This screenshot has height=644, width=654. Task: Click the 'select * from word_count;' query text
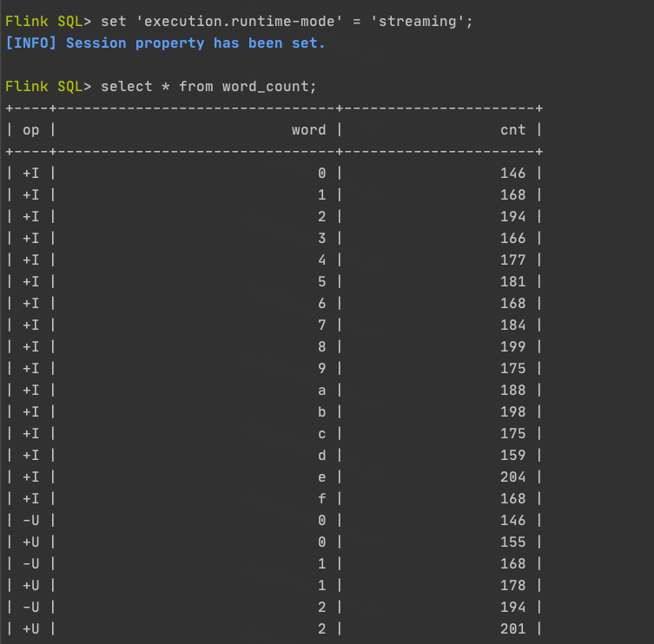(208, 86)
